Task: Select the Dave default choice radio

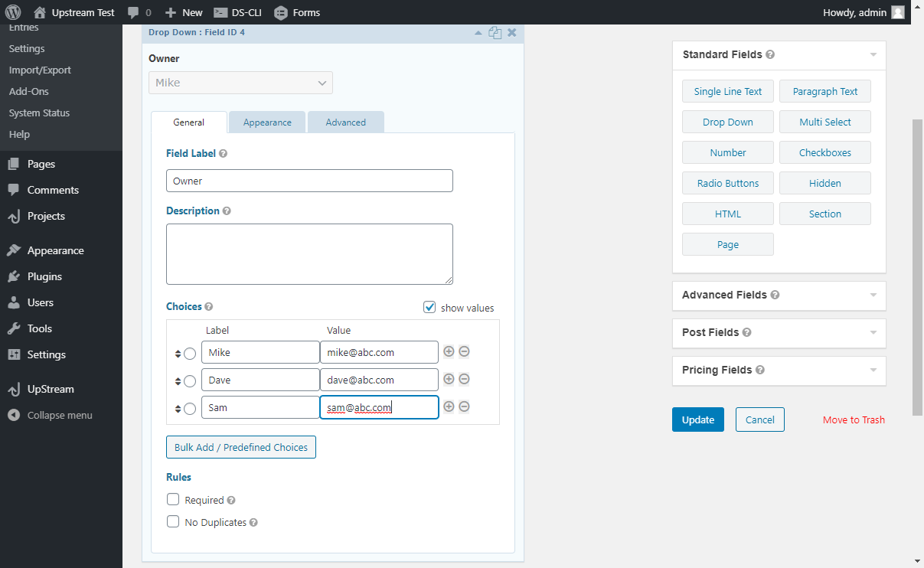Action: 190,380
